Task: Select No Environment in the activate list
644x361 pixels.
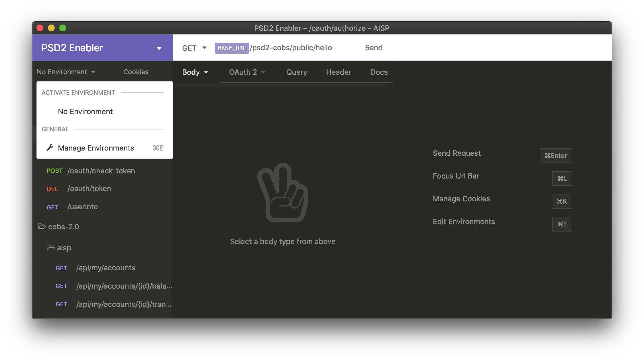Action: click(x=105, y=111)
